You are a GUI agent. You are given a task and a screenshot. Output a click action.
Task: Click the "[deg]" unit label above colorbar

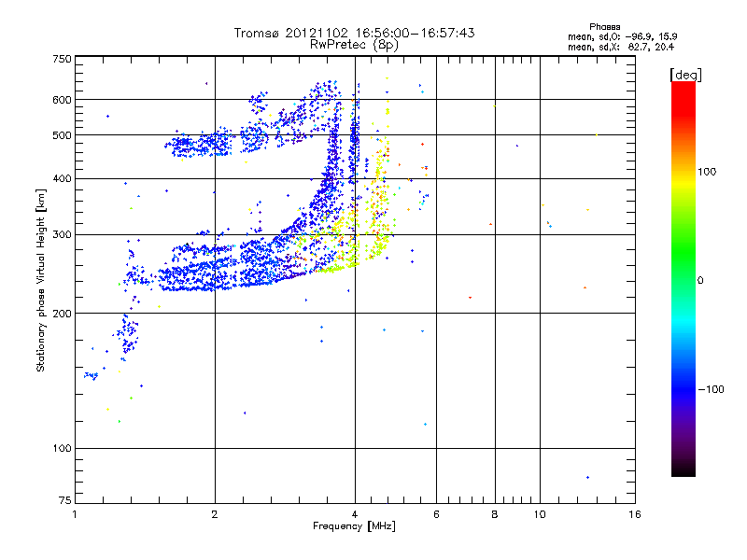[x=685, y=75]
